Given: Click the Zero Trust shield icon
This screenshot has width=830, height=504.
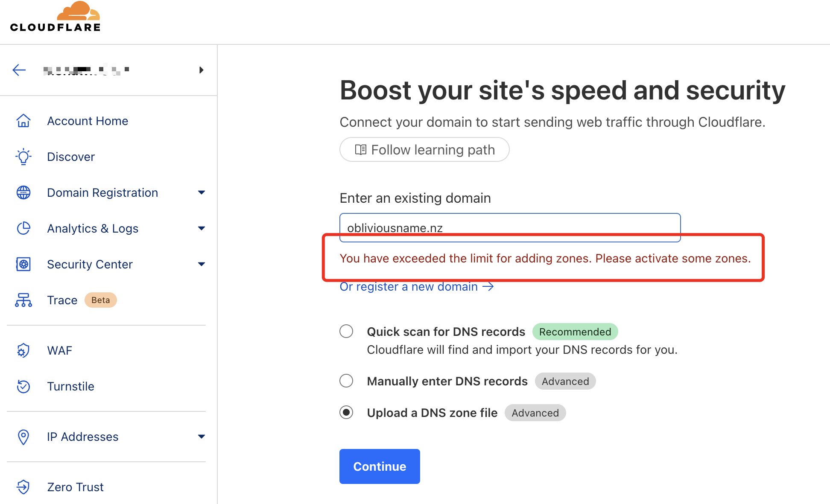Looking at the screenshot, I should point(23,487).
